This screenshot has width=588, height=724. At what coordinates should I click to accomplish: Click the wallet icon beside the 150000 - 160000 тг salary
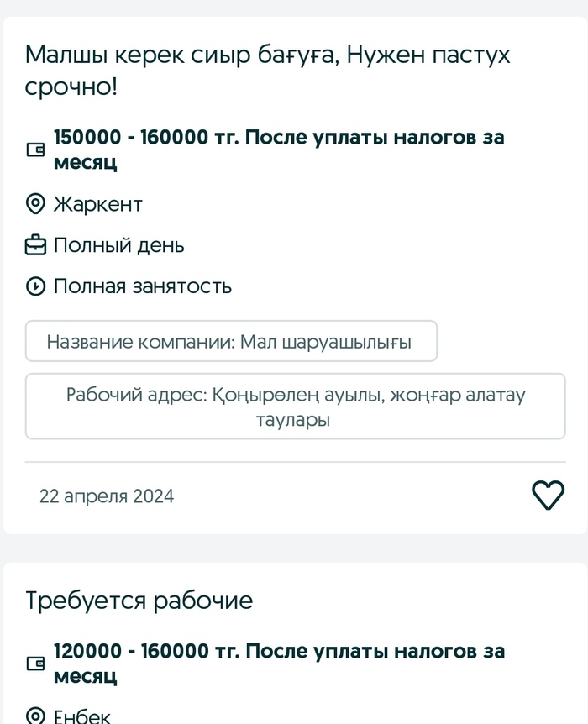point(35,150)
